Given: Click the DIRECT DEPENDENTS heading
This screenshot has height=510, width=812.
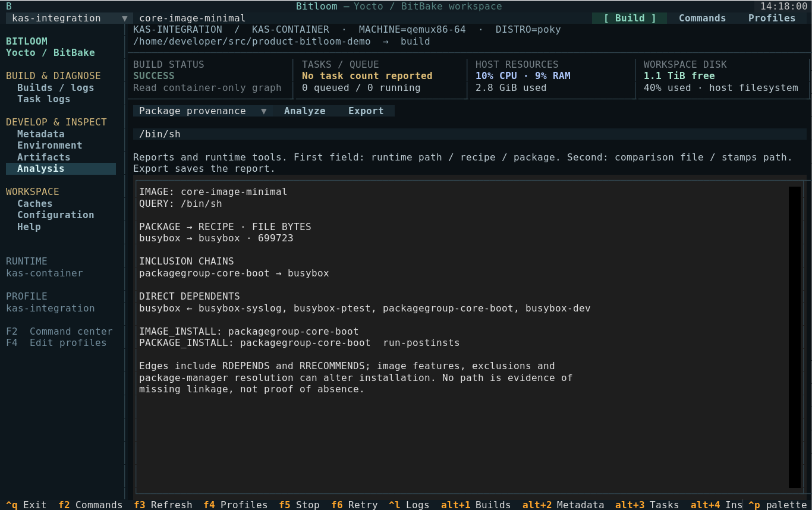Looking at the screenshot, I should (189, 297).
